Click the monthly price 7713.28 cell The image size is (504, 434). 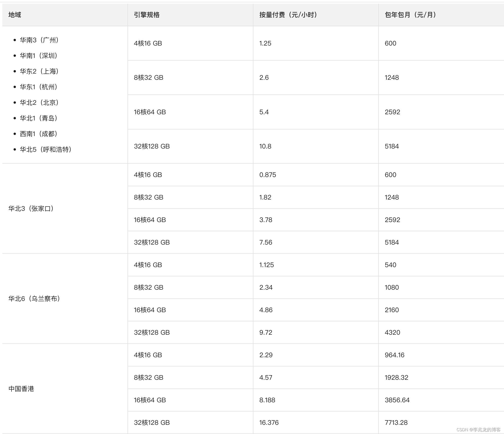click(x=396, y=423)
